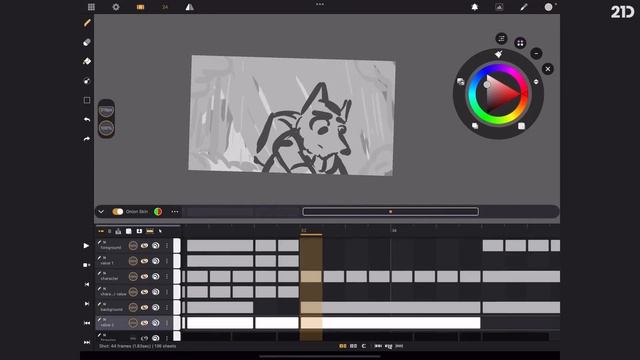Undo the last action
Viewport: 640px width, 360px height.
(87, 120)
